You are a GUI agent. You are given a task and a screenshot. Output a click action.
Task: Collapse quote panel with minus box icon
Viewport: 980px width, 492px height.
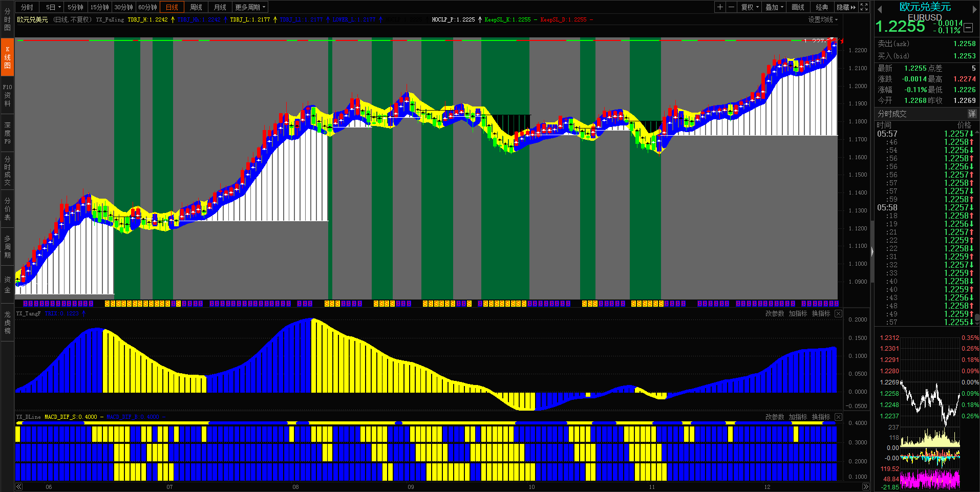(968, 28)
